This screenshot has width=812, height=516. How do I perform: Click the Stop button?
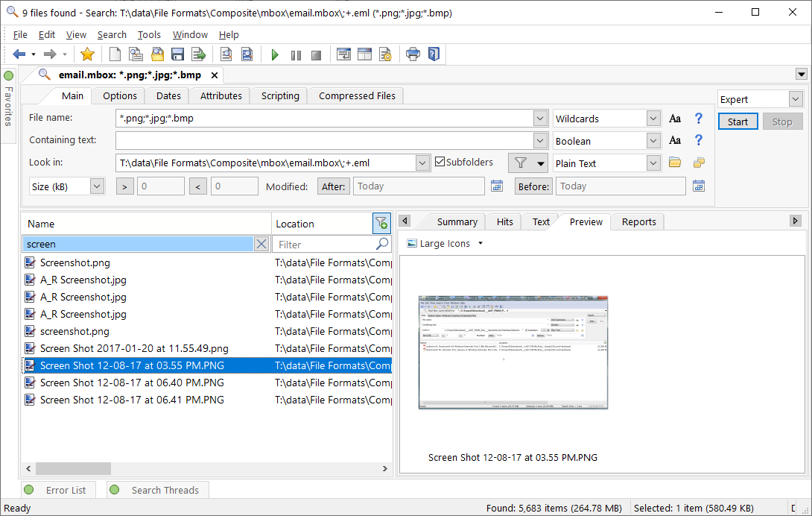click(782, 122)
